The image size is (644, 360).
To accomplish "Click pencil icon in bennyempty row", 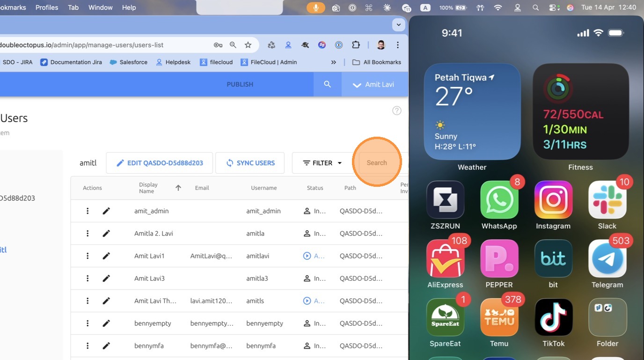I will (x=106, y=323).
